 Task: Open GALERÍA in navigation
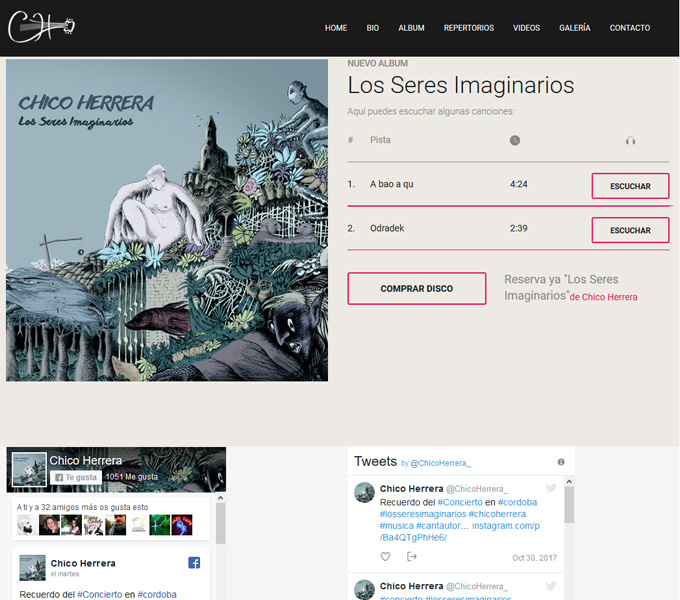click(x=575, y=28)
